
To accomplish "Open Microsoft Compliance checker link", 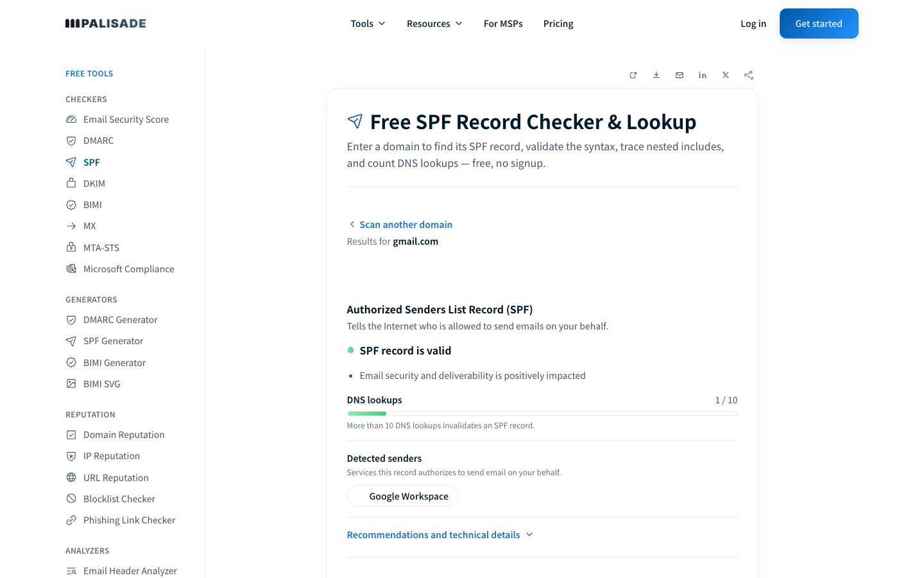I will [x=129, y=269].
